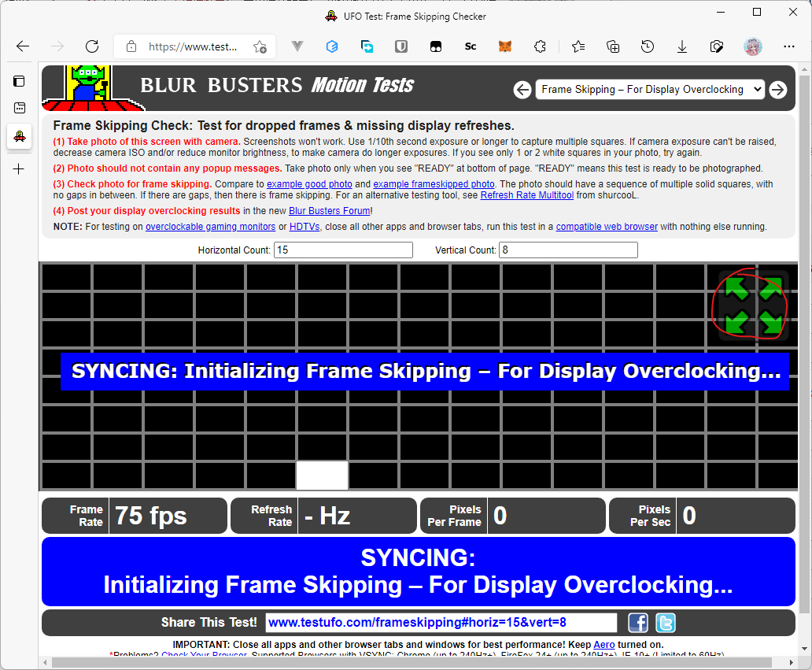Click the Vertical Count input field
Image resolution: width=812 pixels, height=670 pixels.
568,250
